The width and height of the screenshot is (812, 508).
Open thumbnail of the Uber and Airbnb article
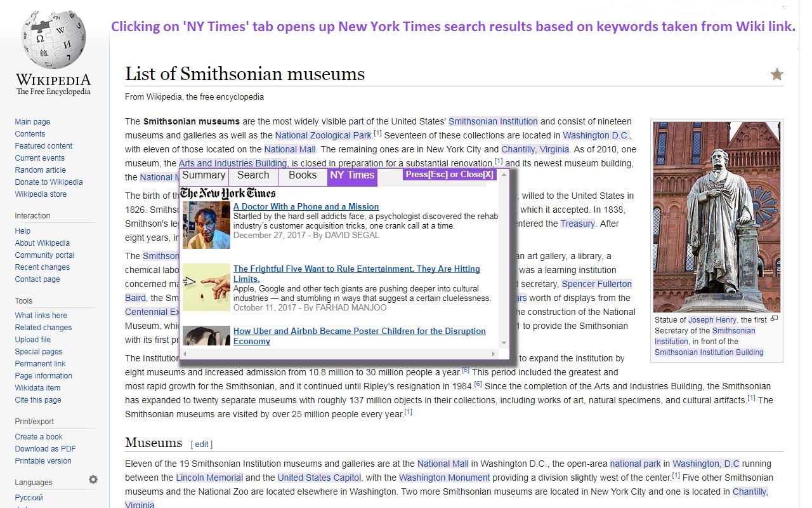point(206,336)
